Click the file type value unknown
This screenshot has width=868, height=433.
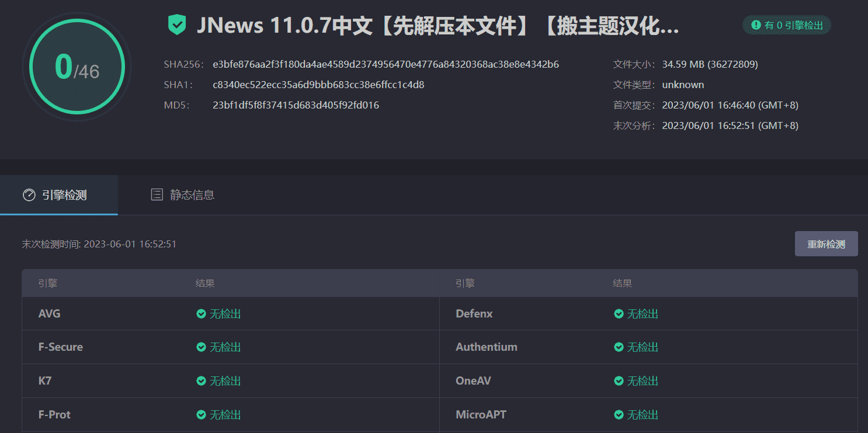(x=683, y=85)
